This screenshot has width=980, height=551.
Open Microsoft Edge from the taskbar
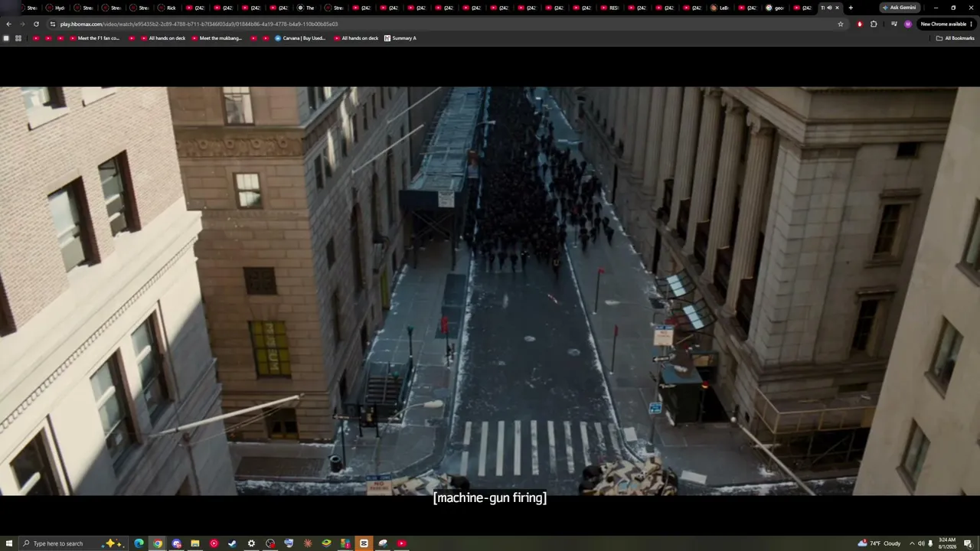[x=139, y=543]
